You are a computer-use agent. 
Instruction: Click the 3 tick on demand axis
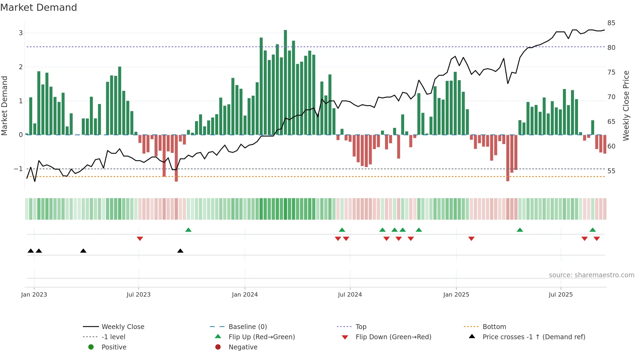click(x=21, y=33)
